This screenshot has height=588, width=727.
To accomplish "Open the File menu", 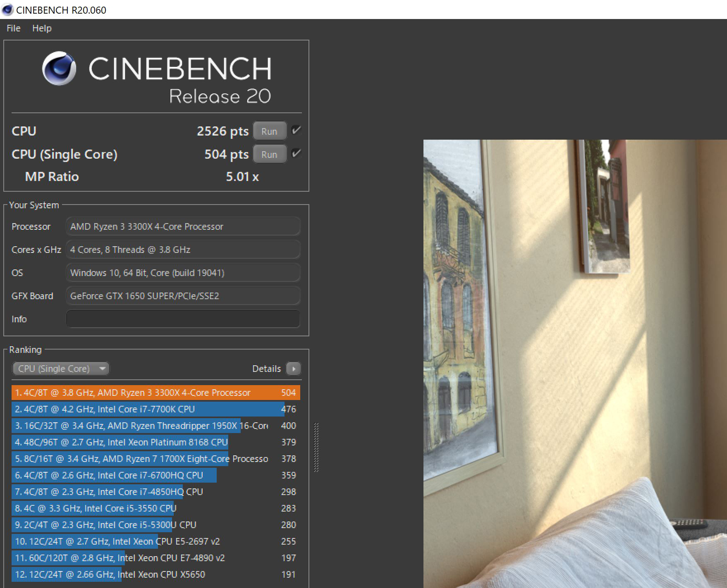I will click(x=14, y=28).
